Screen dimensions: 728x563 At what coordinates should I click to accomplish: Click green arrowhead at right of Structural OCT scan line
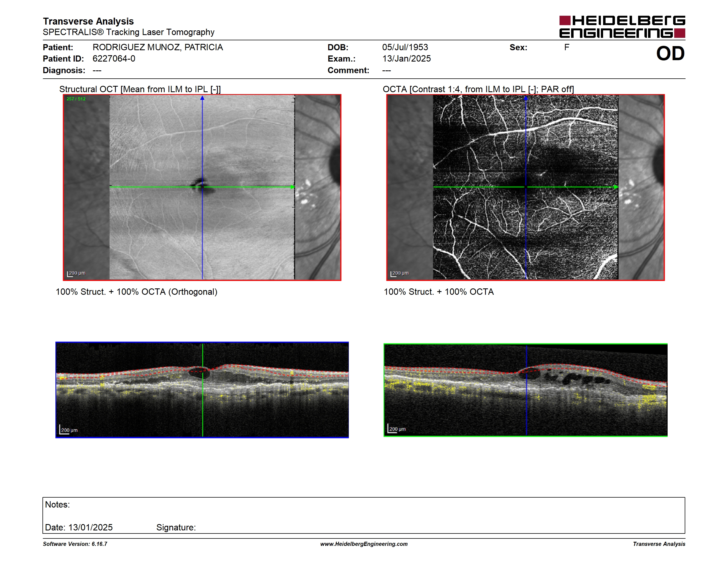click(x=293, y=187)
